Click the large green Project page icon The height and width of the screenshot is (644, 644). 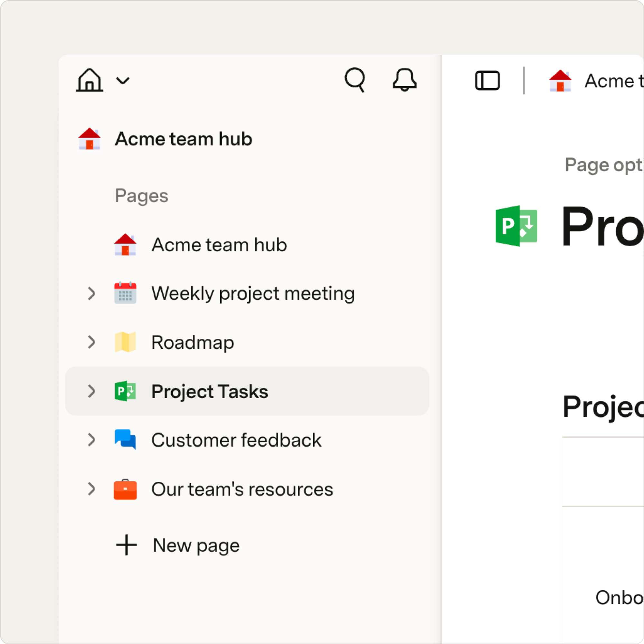(x=516, y=226)
